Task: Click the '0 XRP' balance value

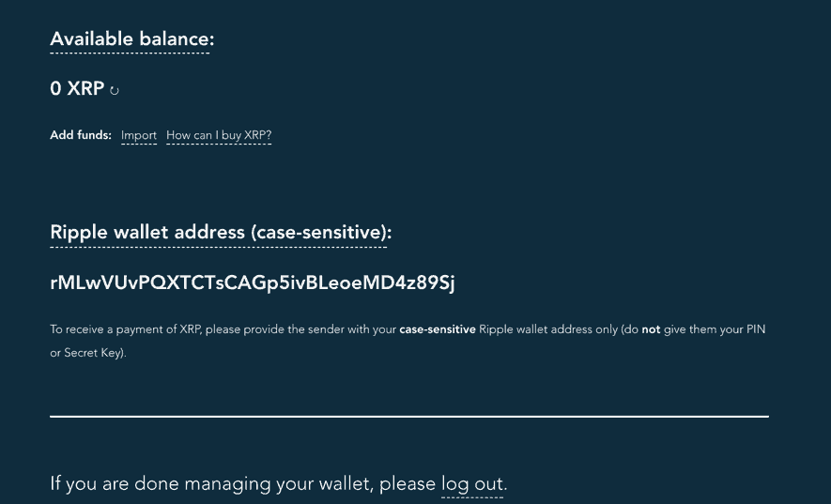Action: click(77, 88)
